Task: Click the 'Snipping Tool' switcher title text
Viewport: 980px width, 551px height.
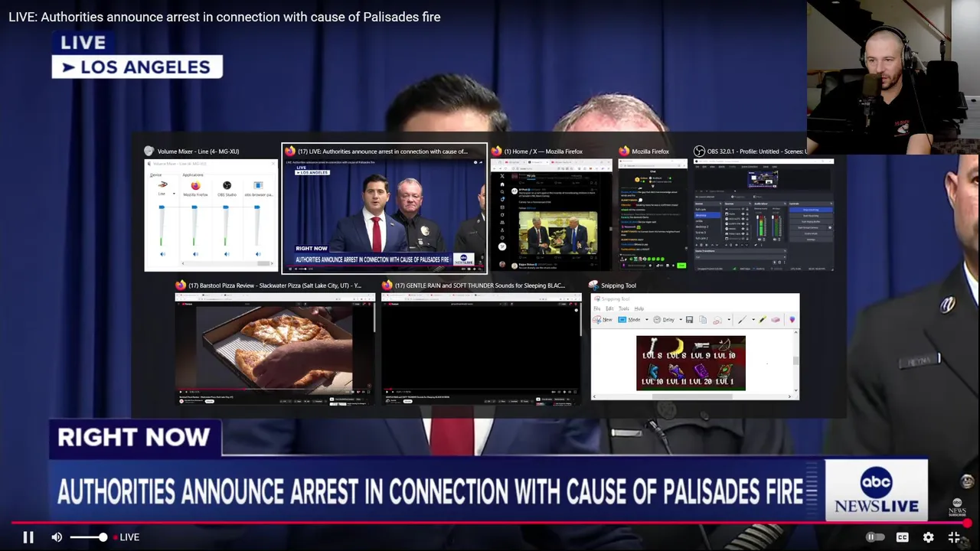Action: [x=619, y=285]
